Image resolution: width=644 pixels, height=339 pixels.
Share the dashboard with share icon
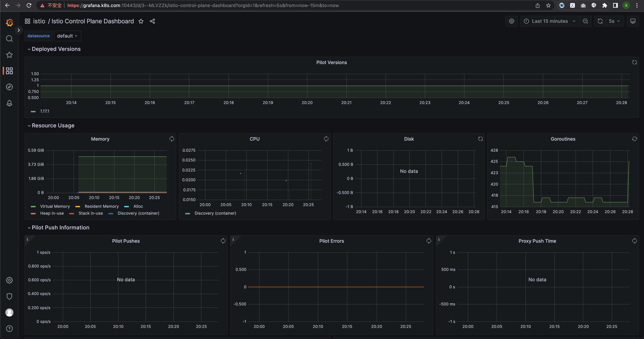[x=152, y=21]
